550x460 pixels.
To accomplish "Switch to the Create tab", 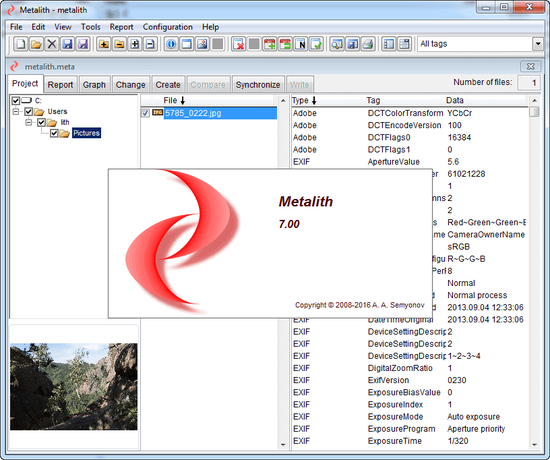I will coord(168,85).
